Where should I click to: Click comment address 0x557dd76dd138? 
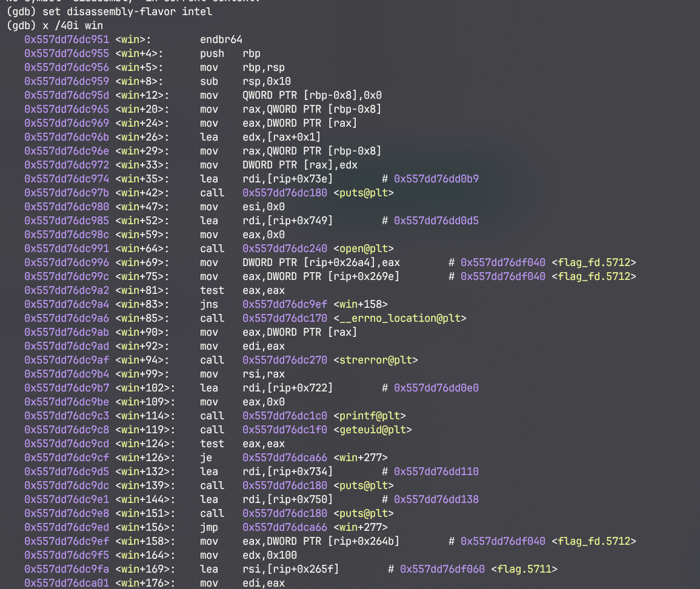click(x=436, y=499)
